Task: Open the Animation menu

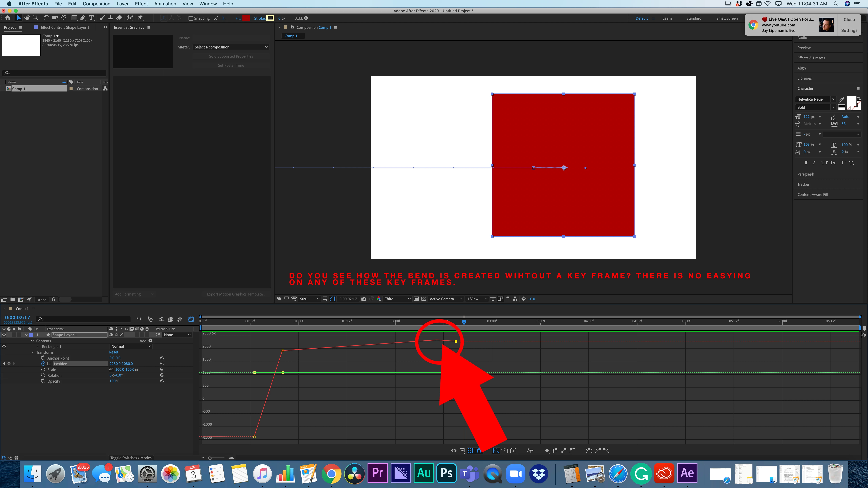Action: click(x=165, y=4)
